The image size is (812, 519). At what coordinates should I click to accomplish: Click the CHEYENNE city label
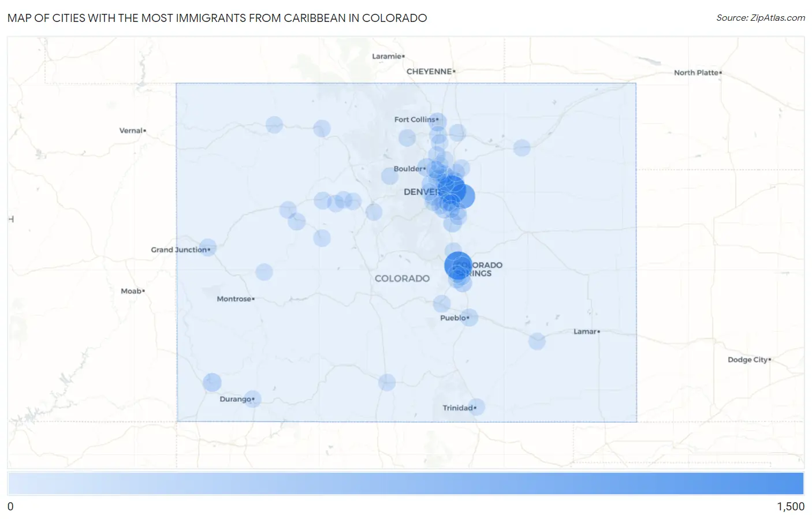[x=430, y=72]
